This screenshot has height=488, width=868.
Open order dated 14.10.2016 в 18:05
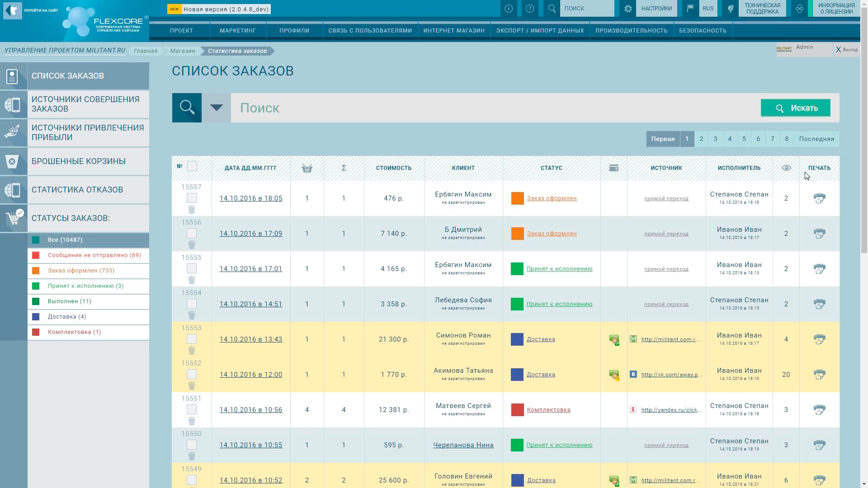click(251, 198)
